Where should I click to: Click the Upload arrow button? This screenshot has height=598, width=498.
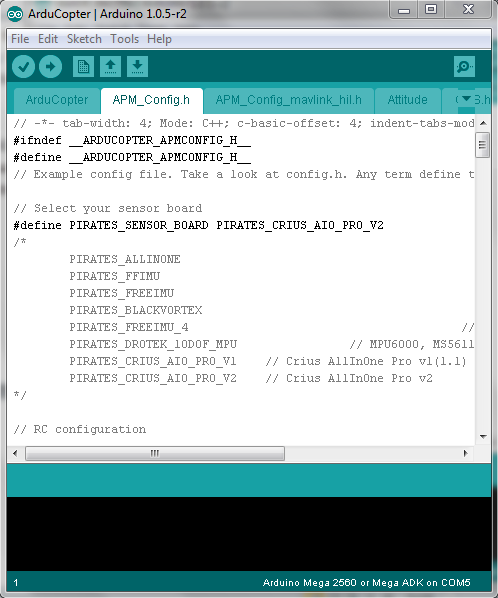click(x=50, y=67)
